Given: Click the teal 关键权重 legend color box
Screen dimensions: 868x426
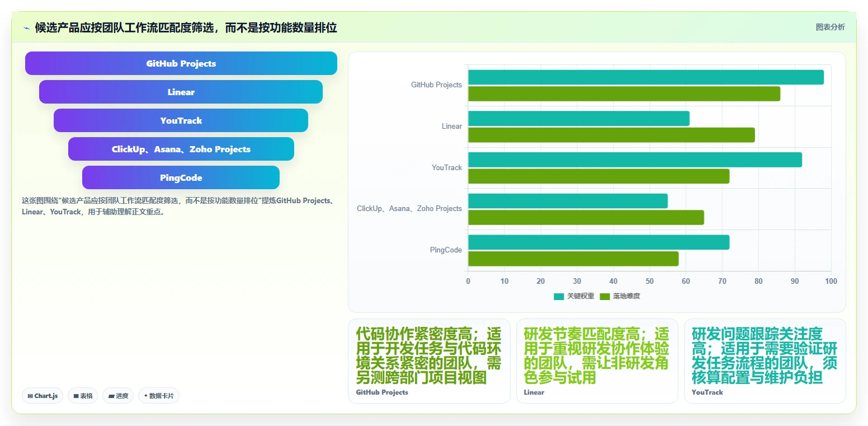Looking at the screenshot, I should click(x=559, y=296).
